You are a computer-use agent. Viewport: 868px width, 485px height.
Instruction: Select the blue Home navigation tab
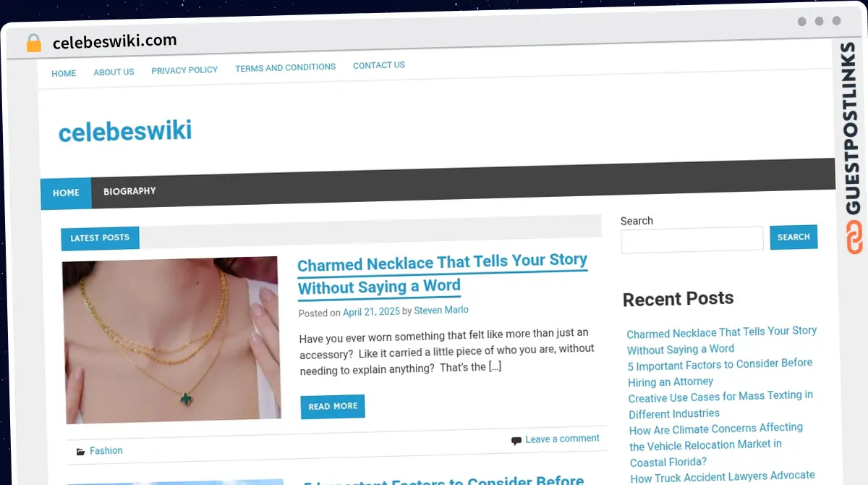pyautogui.click(x=66, y=193)
